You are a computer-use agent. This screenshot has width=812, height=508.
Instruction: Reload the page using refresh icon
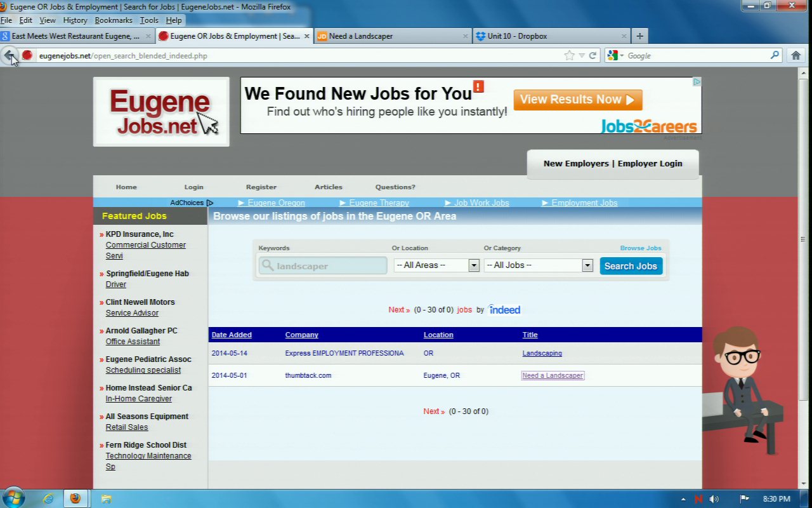point(593,55)
